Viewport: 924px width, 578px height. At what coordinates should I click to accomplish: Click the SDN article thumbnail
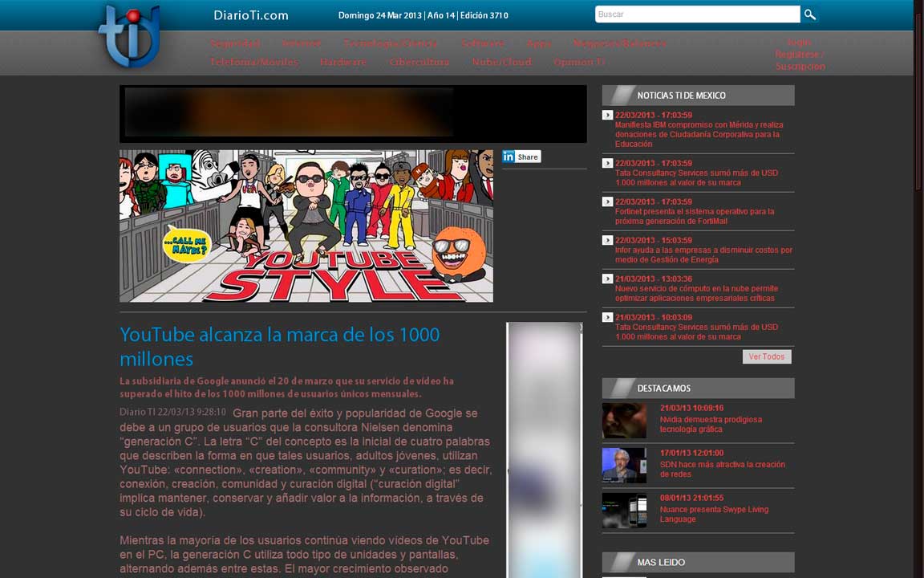coord(624,466)
